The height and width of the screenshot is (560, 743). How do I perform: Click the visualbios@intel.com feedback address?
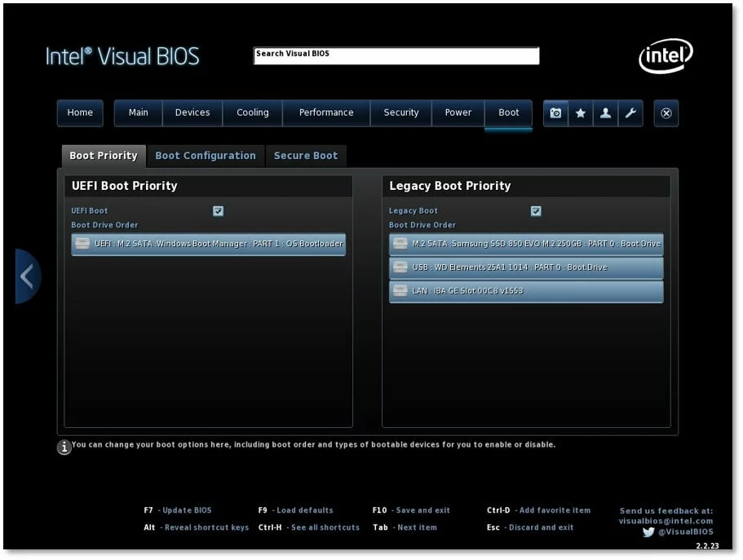click(x=666, y=521)
